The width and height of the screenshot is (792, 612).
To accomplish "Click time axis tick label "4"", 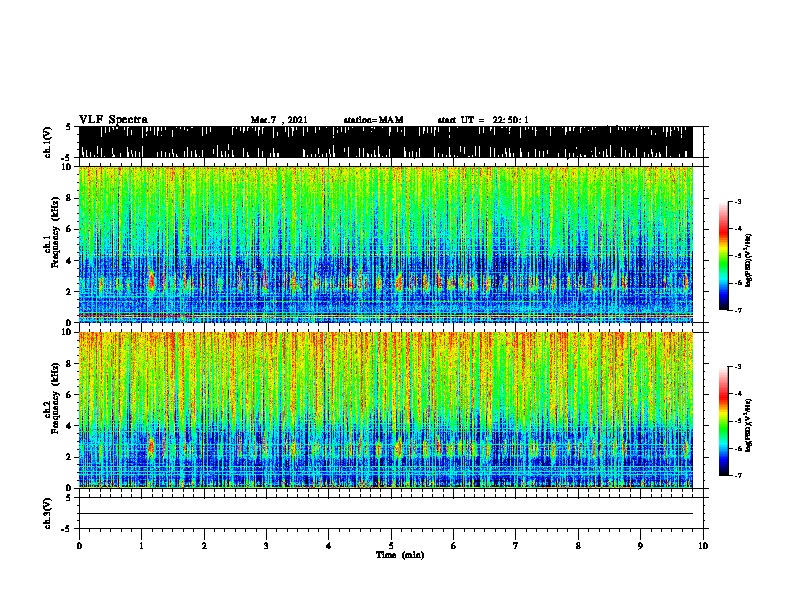I will coord(329,546).
